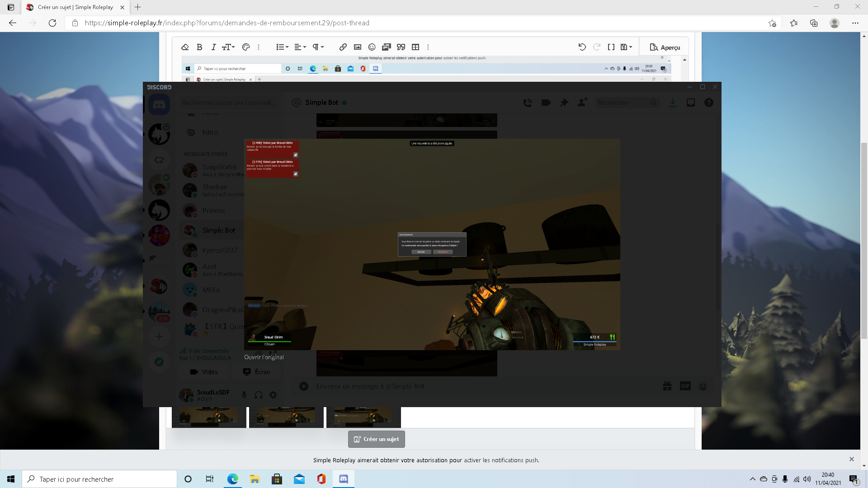Click Discord pinned messages icon
The image size is (868, 488).
coord(564,103)
